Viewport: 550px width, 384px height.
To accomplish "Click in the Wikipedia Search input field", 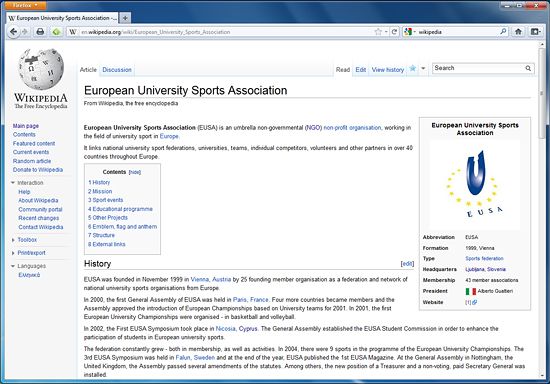I will (479, 68).
